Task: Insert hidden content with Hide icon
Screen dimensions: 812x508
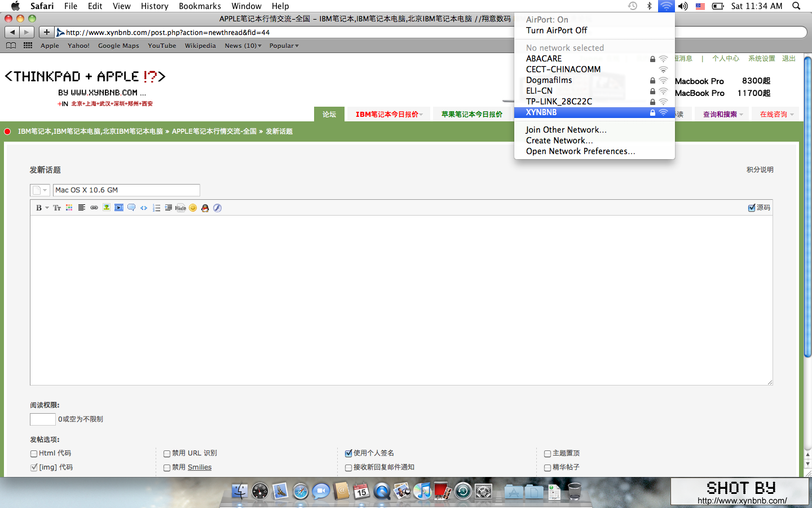Action: [180, 208]
